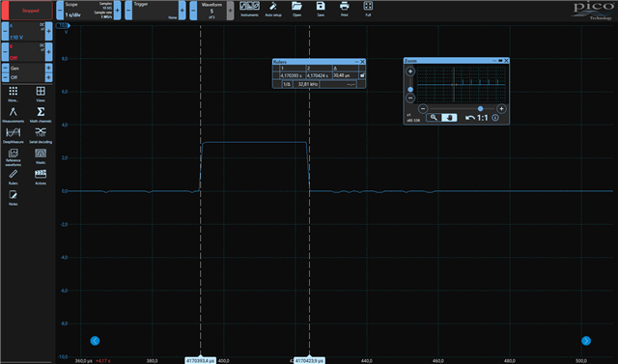Select first time ruler handle at bottom
The image size is (618, 364).
pyautogui.click(x=200, y=360)
